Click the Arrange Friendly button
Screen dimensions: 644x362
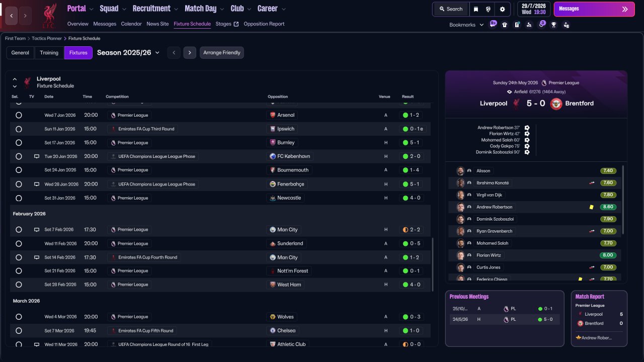(x=222, y=53)
